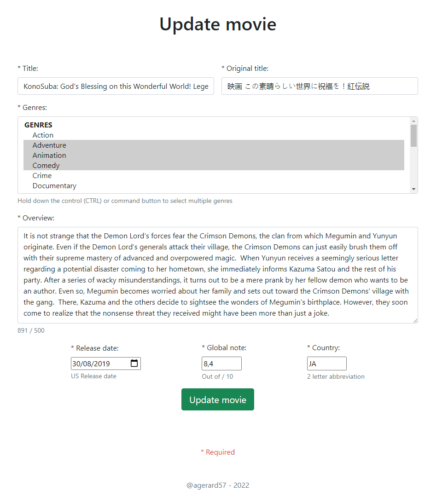448x502 pixels.
Task: Click inside the Title field
Action: [115, 86]
